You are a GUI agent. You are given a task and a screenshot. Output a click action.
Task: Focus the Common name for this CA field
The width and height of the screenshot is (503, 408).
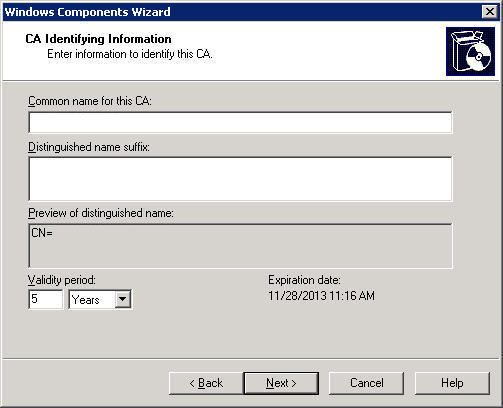coord(240,122)
